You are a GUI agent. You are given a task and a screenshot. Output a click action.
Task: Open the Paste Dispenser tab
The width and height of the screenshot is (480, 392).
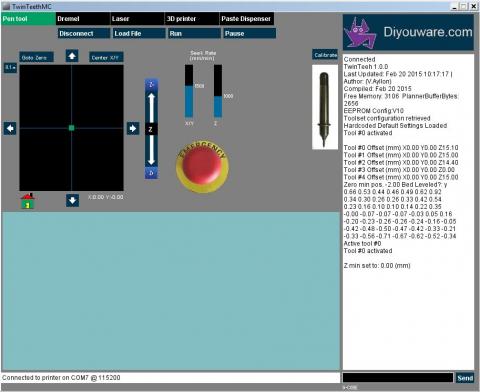[247, 19]
